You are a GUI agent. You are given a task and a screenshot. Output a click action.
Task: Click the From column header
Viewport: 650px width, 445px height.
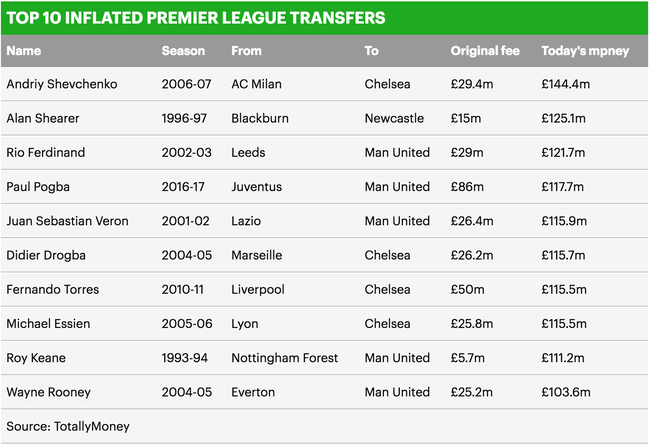[x=246, y=51]
